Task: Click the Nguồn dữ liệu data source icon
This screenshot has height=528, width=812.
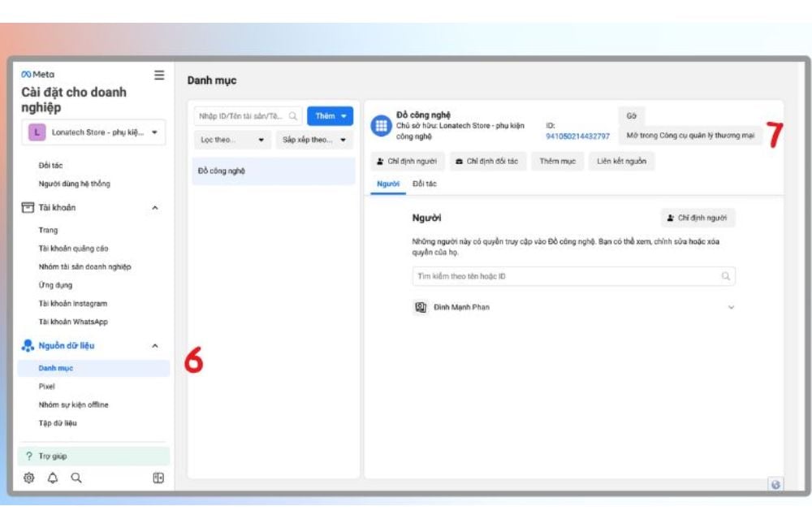Action: [x=28, y=345]
